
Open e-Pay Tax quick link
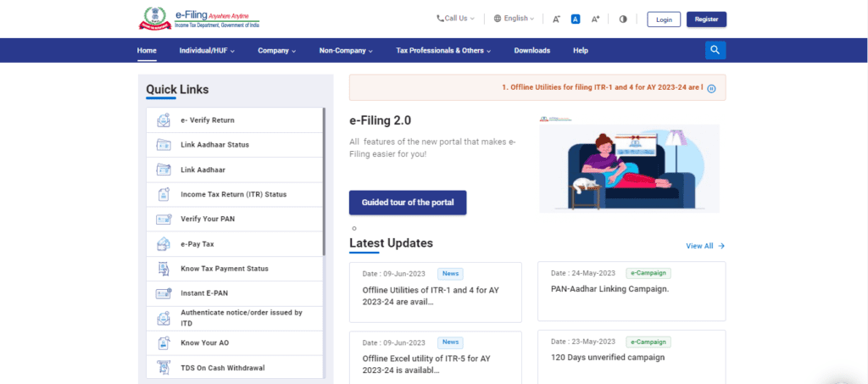[236, 244]
